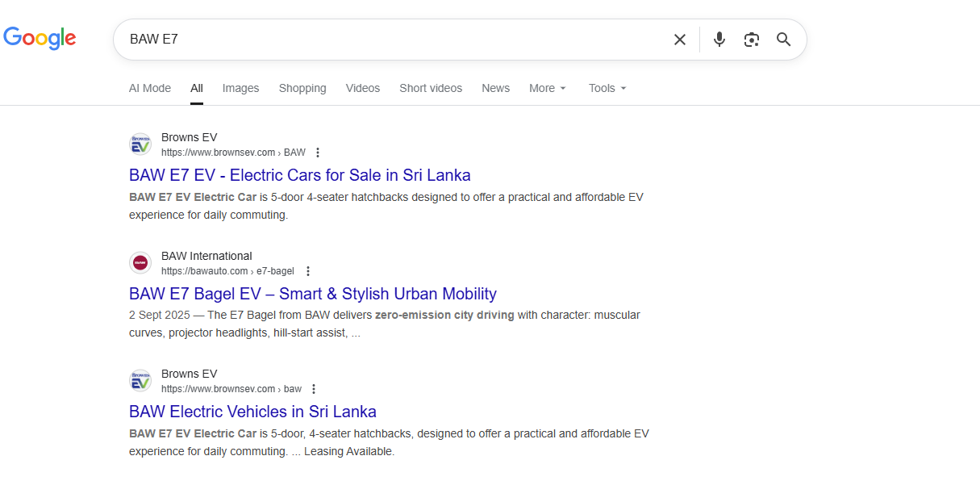Click the BAW International site name
The image size is (980, 481).
pyautogui.click(x=206, y=256)
